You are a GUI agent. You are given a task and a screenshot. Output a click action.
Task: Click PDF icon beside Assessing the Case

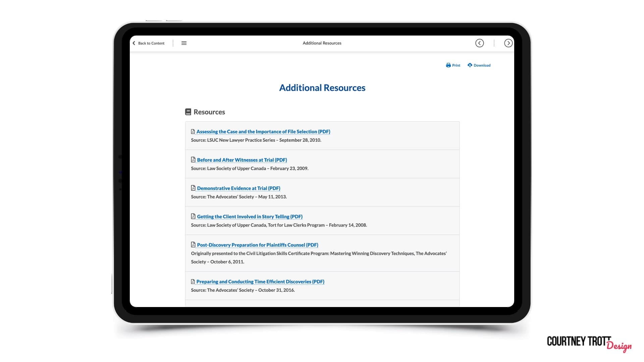point(193,132)
